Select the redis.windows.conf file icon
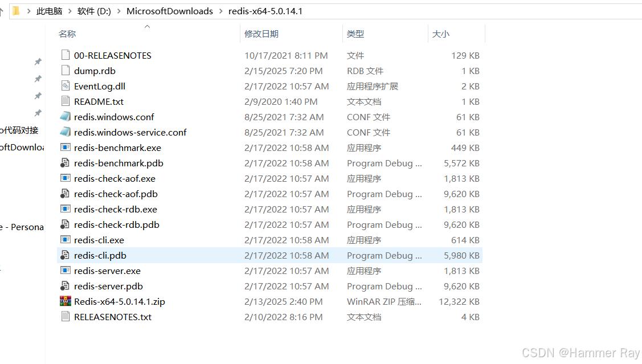 [x=66, y=117]
